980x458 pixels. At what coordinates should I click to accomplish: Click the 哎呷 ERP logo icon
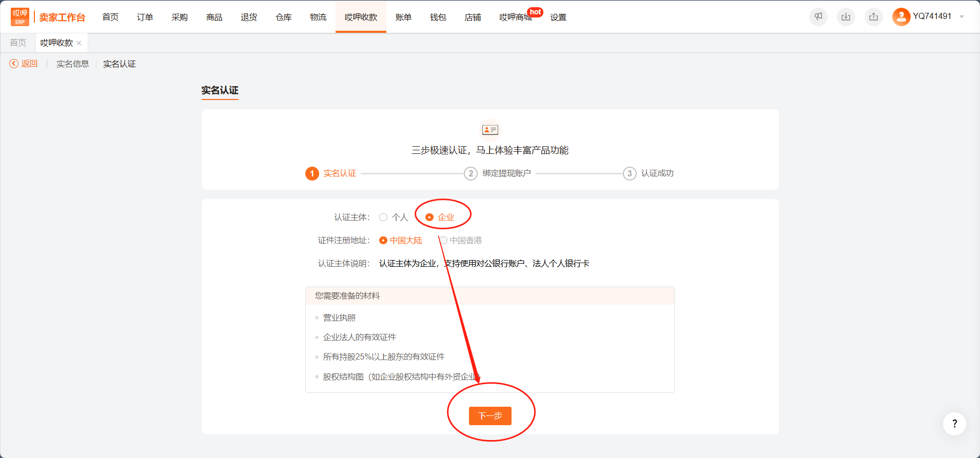[x=20, y=17]
